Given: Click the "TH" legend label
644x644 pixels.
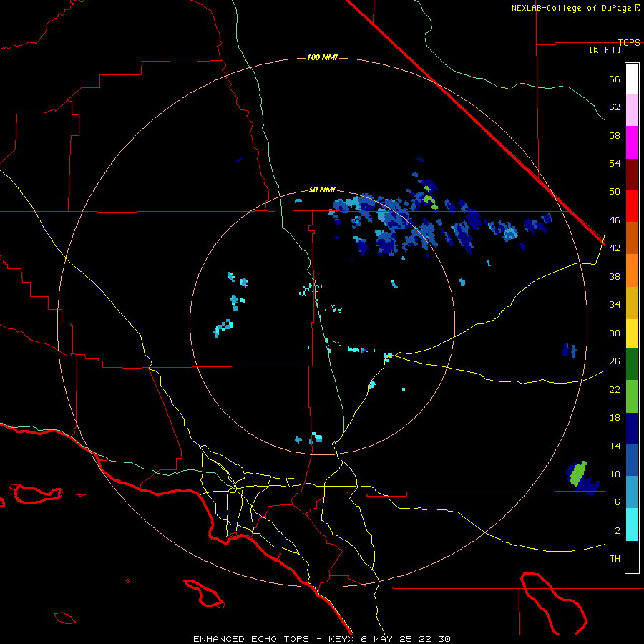Looking at the screenshot, I should (615, 559).
